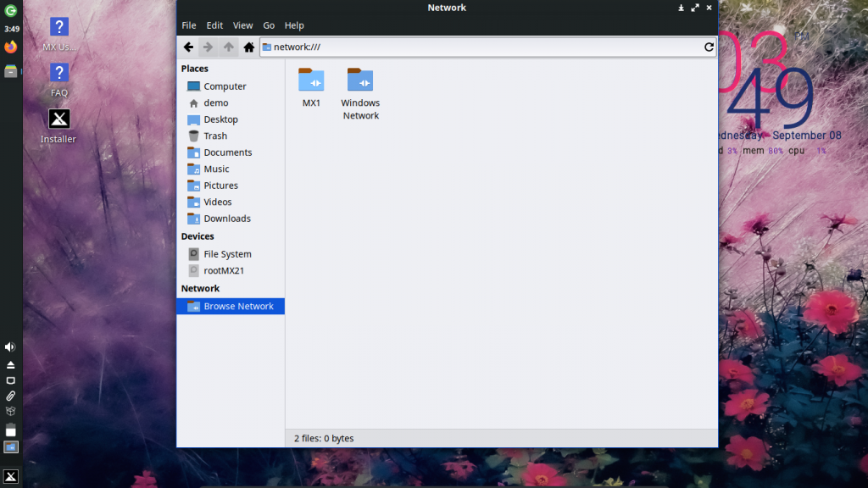Go to the home folder icon
868x488 pixels.
[248, 47]
